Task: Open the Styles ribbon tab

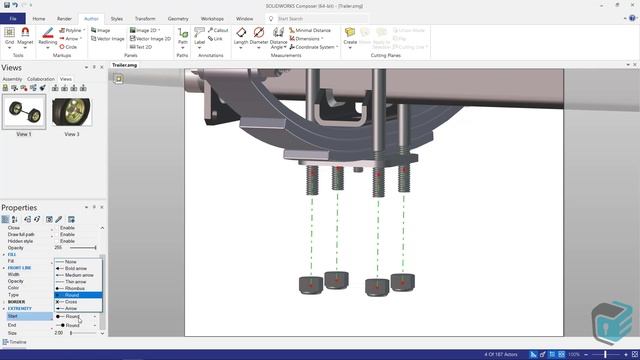Action: pos(116,18)
